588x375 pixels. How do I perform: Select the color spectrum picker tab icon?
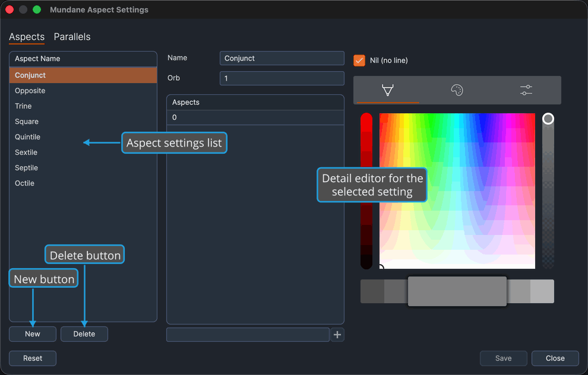click(x=387, y=90)
